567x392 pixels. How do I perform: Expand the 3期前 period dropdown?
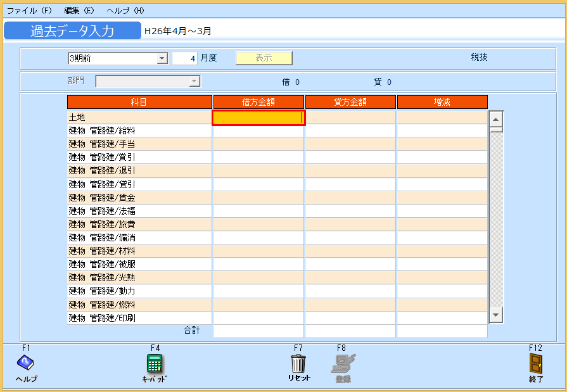(x=162, y=59)
